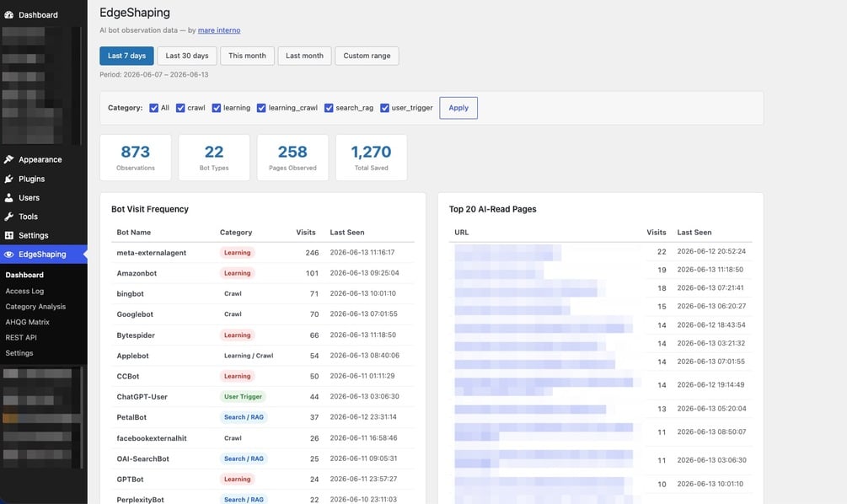Viewport: 847px width, 504px height.
Task: Open Access Log submenu item
Action: point(24,291)
